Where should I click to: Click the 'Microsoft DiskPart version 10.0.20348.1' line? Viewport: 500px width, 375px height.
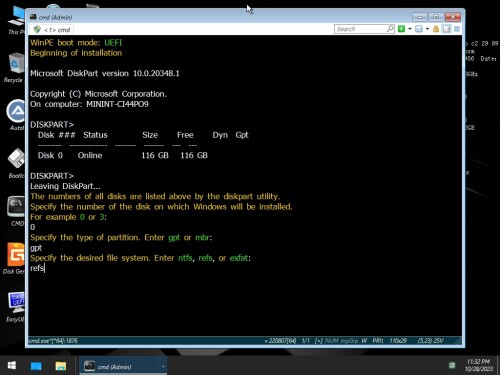click(105, 73)
